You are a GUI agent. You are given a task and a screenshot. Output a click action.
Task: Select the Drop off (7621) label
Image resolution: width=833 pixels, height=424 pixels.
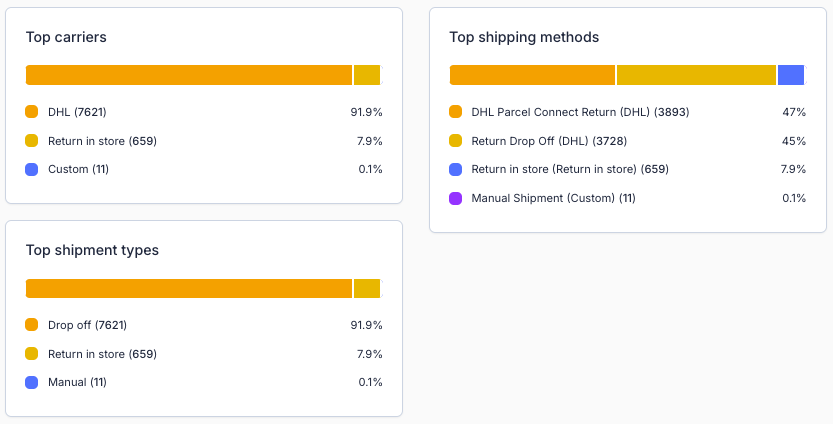point(87,325)
